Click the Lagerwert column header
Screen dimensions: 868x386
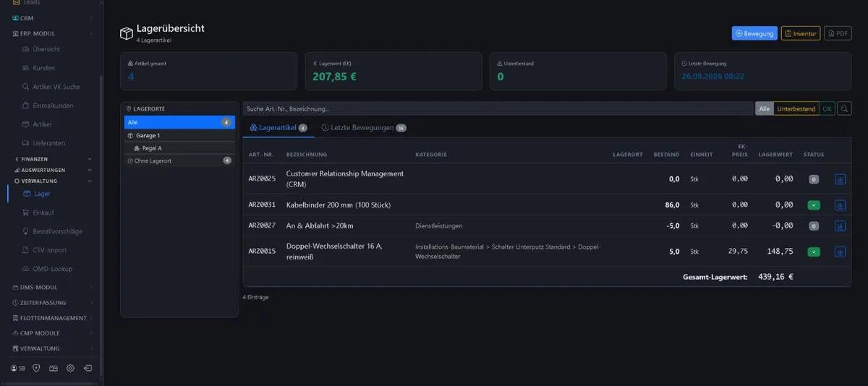pos(775,154)
